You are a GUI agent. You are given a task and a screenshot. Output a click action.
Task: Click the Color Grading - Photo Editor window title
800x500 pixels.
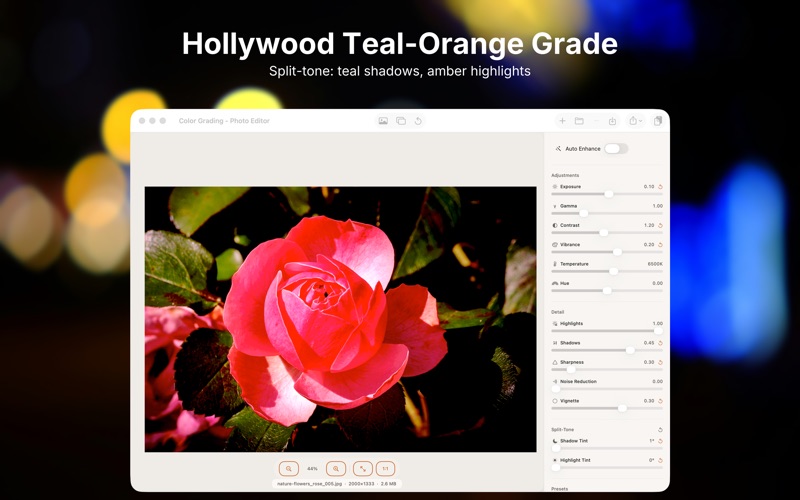click(224, 121)
